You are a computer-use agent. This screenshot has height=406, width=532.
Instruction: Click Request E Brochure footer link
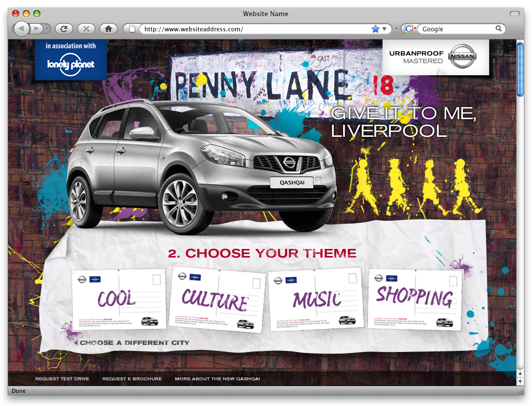coord(132,379)
